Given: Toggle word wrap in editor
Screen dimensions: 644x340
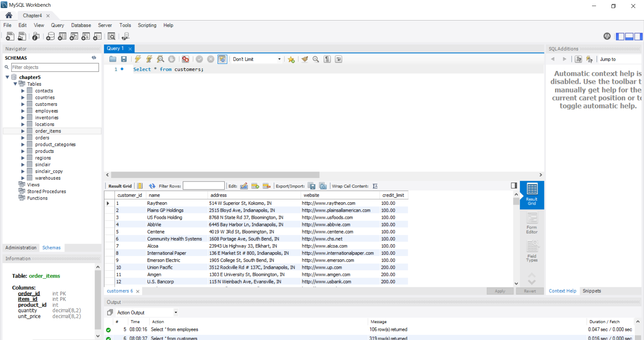Looking at the screenshot, I should (338, 59).
